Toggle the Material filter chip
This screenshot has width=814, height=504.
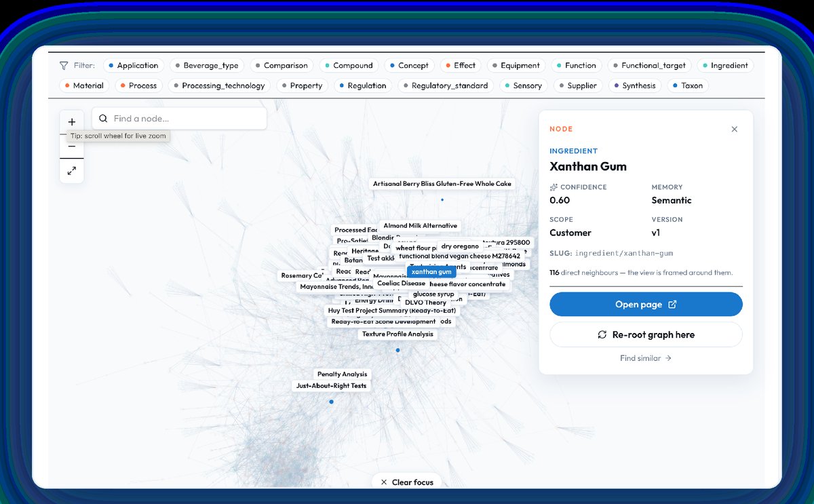[84, 85]
